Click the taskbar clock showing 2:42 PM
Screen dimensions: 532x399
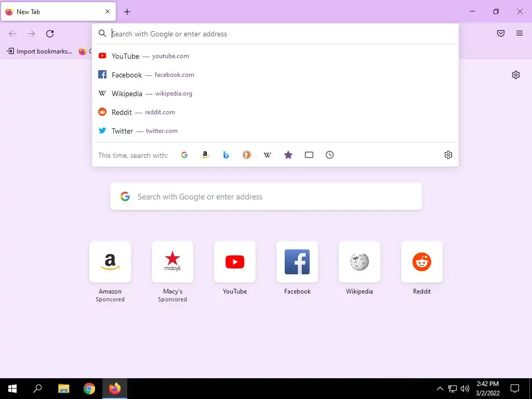pos(487,389)
